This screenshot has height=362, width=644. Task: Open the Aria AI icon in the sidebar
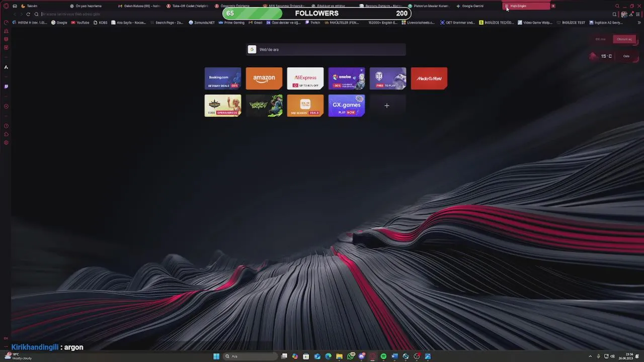(x=6, y=67)
